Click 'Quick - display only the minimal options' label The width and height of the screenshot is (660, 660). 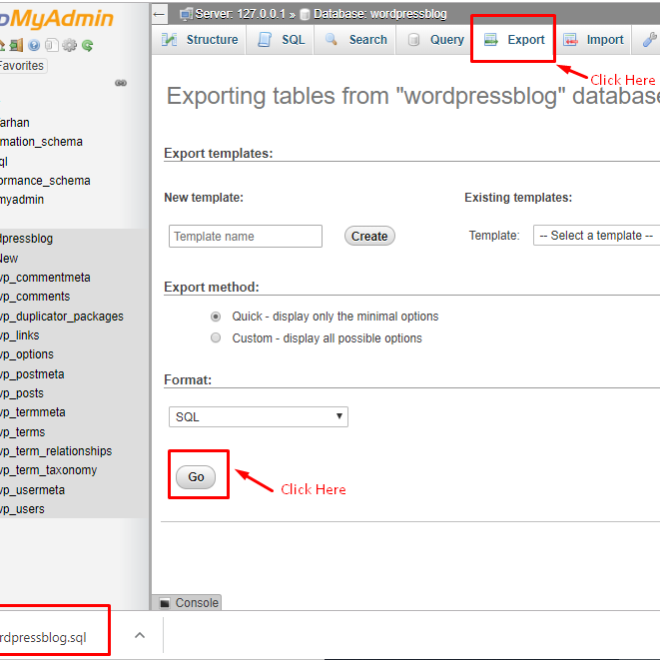click(x=335, y=317)
